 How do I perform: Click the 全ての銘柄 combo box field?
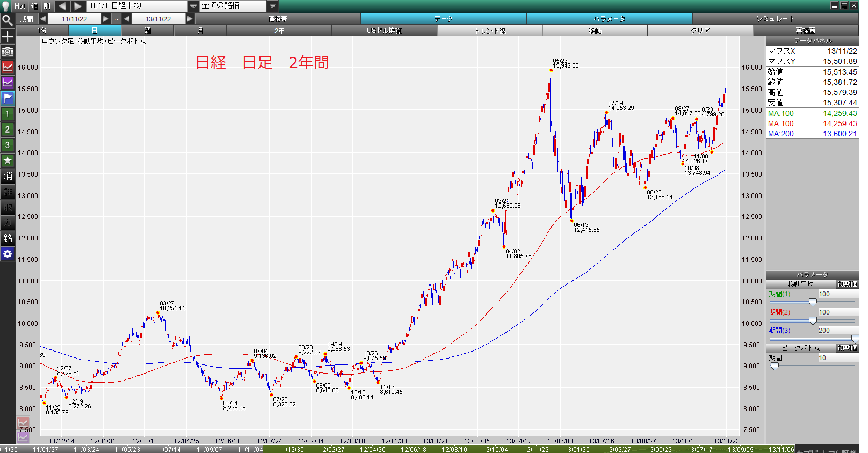click(x=233, y=6)
